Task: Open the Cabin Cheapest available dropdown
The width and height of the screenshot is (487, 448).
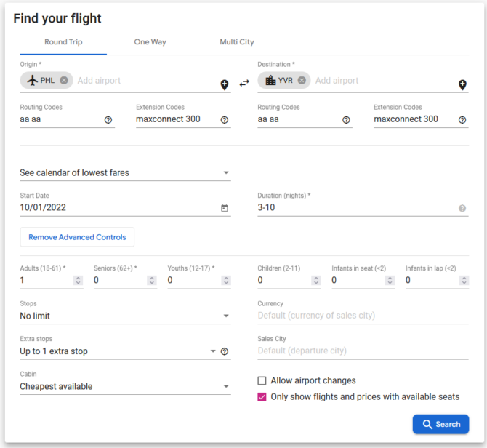Action: point(125,386)
